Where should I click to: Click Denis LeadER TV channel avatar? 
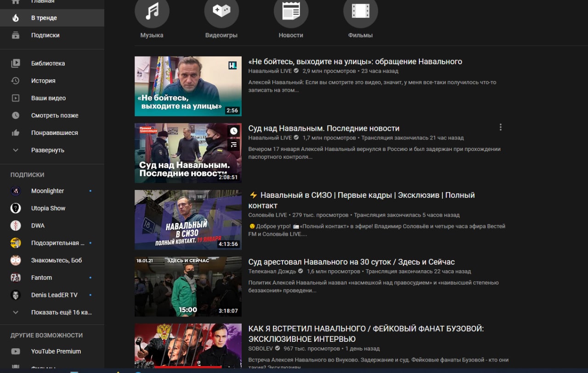click(16, 295)
